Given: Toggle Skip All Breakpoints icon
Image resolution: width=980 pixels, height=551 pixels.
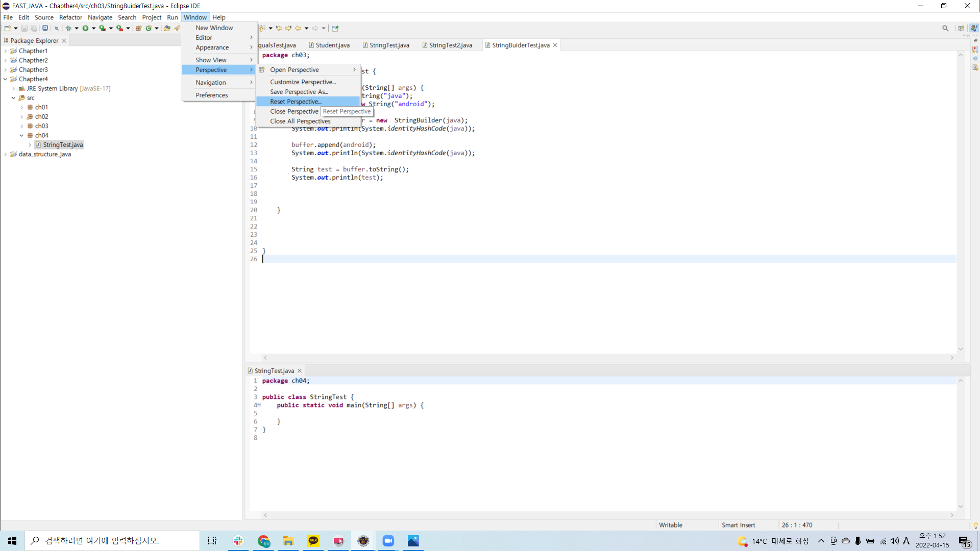Looking at the screenshot, I should point(57,29).
